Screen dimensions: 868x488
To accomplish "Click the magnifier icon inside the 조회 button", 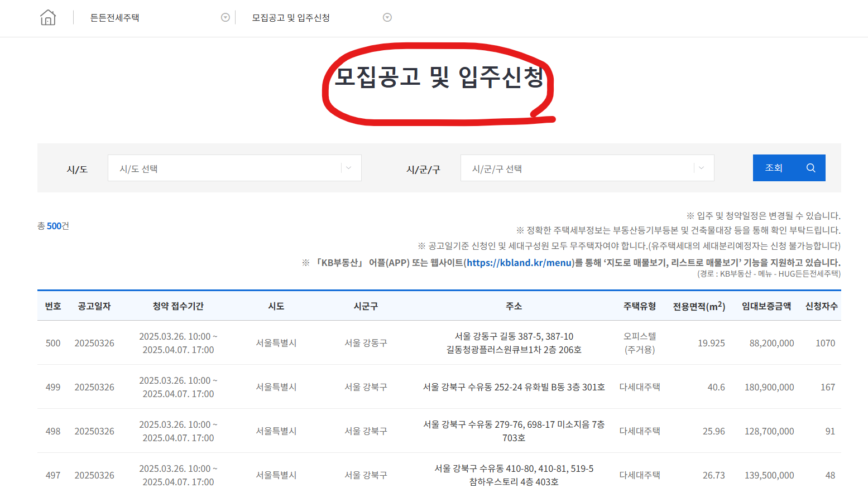I will [x=810, y=167].
